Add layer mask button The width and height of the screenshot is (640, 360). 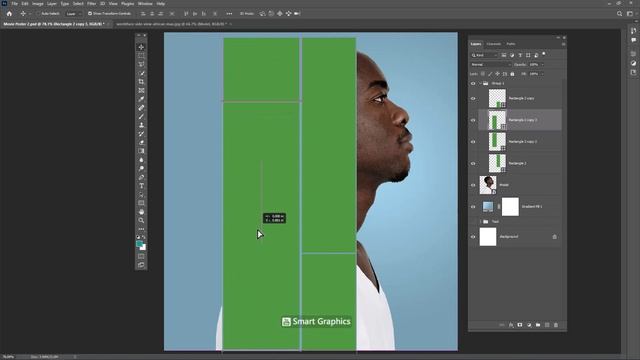coord(520,325)
